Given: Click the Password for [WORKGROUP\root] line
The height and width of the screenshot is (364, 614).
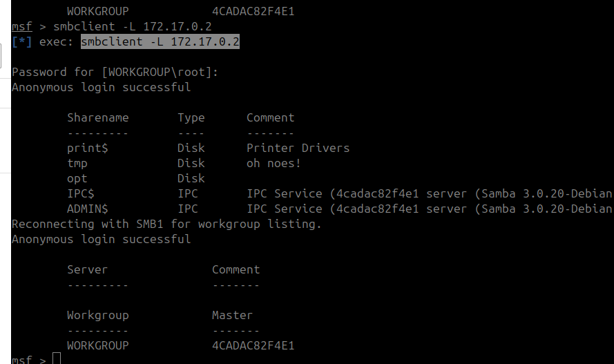Looking at the screenshot, I should click(115, 72).
